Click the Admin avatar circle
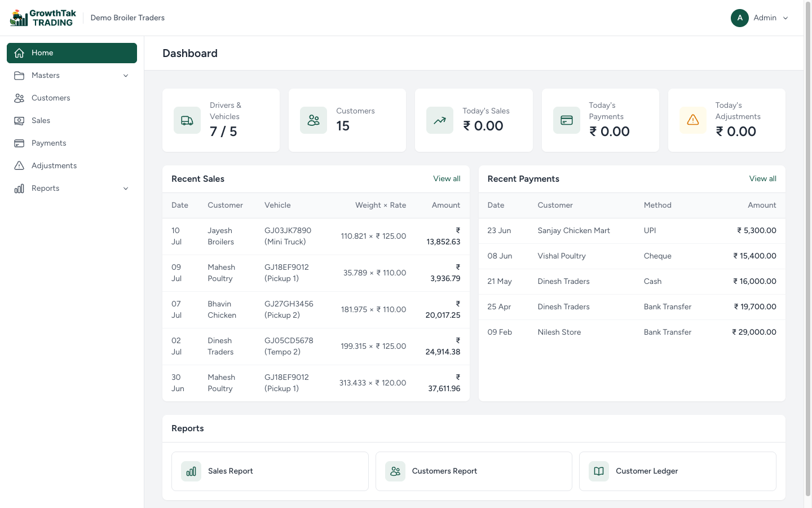The image size is (812, 508). pos(740,18)
